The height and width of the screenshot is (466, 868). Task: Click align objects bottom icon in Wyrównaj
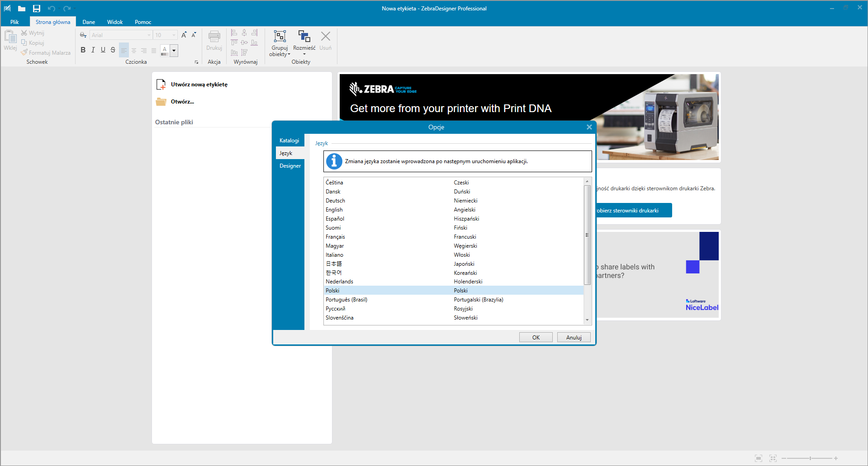click(x=254, y=42)
